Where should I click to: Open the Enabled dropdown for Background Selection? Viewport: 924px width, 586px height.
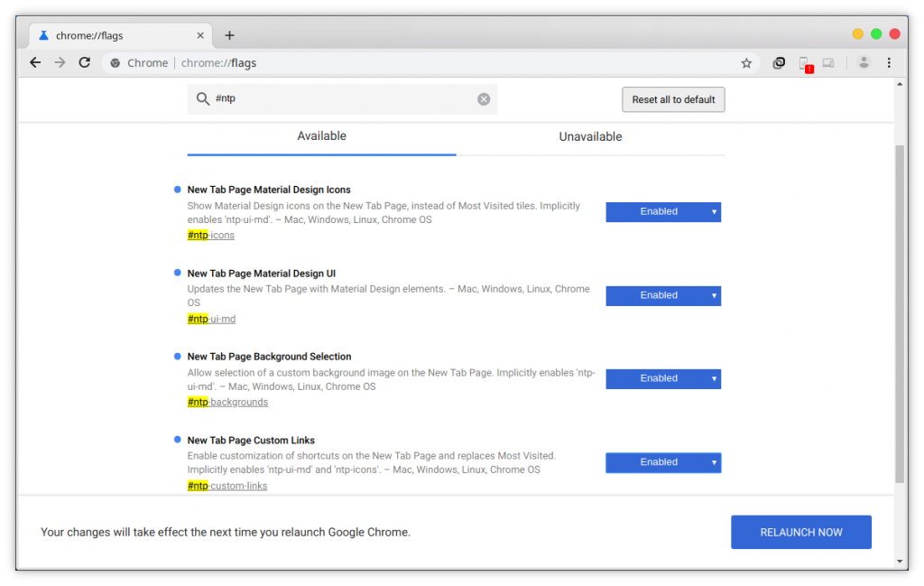click(662, 378)
